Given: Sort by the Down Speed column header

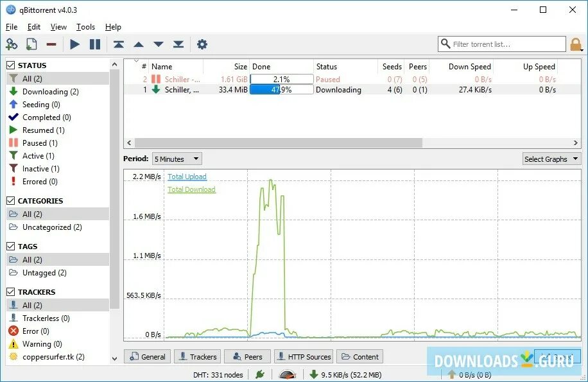Looking at the screenshot, I should coord(461,67).
